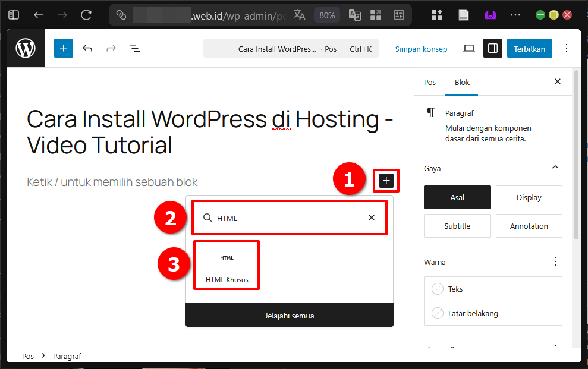Screen dimensions: 588x369
Task: Open the browser zoom 80% control
Action: click(x=326, y=15)
